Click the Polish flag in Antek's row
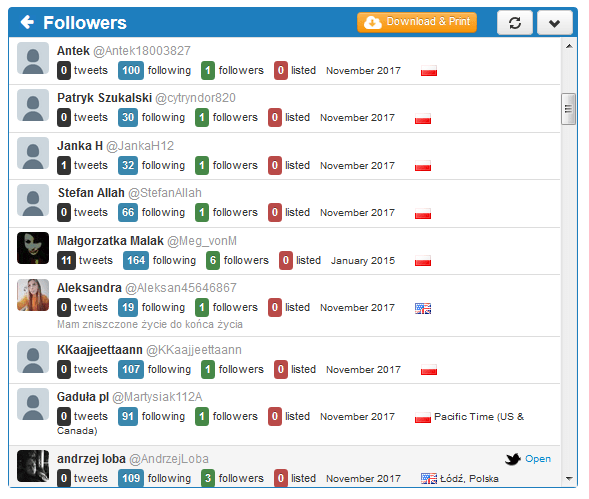The image size is (589, 499). pyautogui.click(x=429, y=71)
